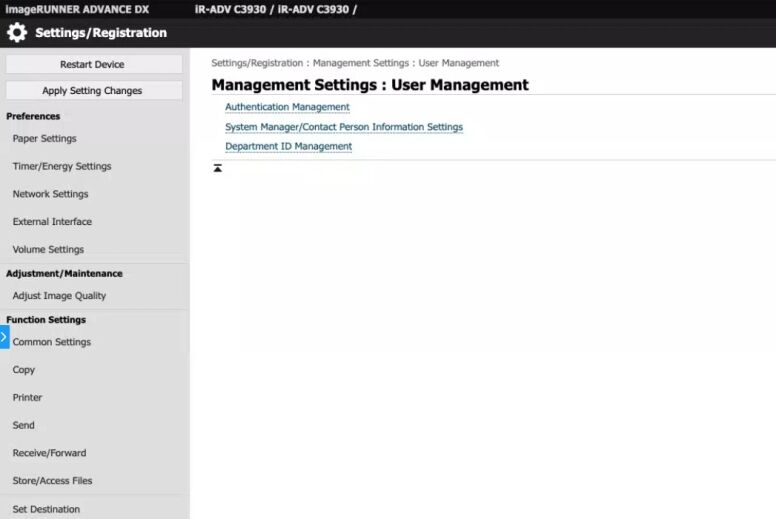Screen dimensions: 776x519
Task: Select the Copy function settings
Action: coord(24,370)
